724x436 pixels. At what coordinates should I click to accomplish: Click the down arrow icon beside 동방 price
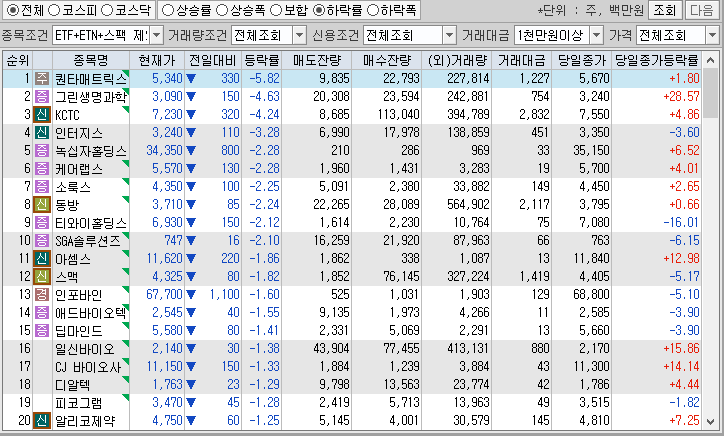191,205
